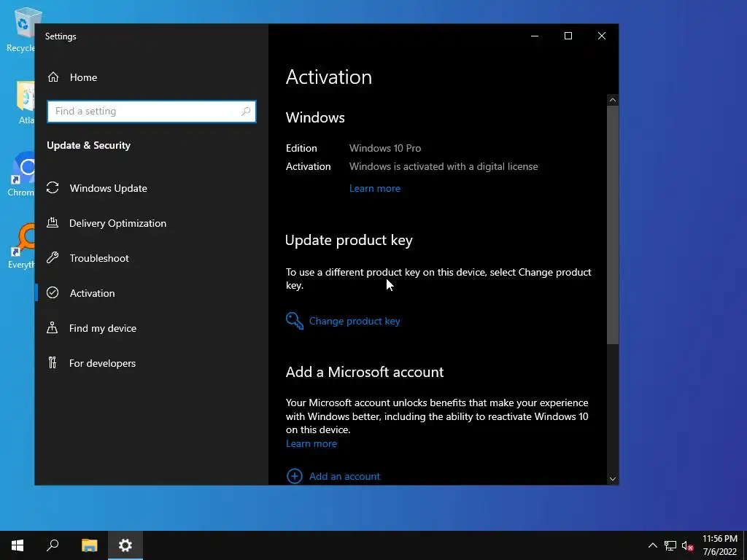This screenshot has height=560, width=747.
Task: Click the Activation checkmark circle icon
Action: click(53, 292)
